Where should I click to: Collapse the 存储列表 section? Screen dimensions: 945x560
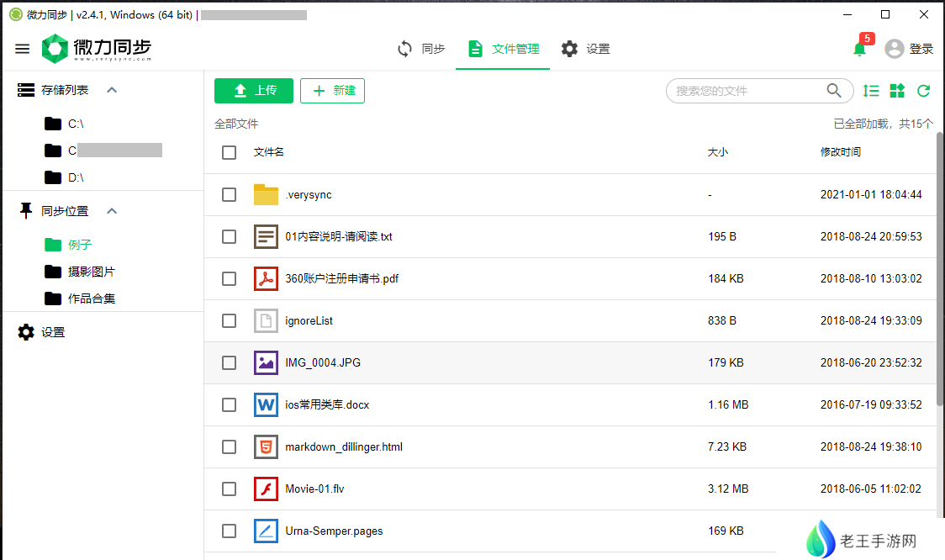click(x=112, y=90)
